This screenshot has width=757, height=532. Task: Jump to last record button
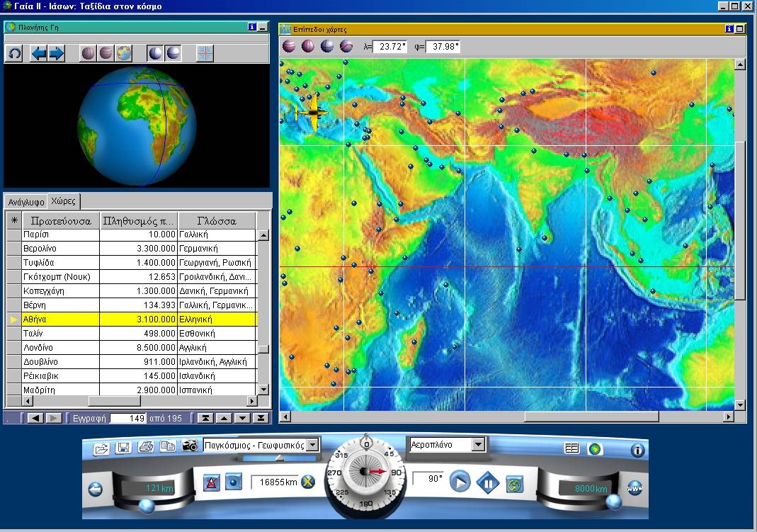coord(260,418)
